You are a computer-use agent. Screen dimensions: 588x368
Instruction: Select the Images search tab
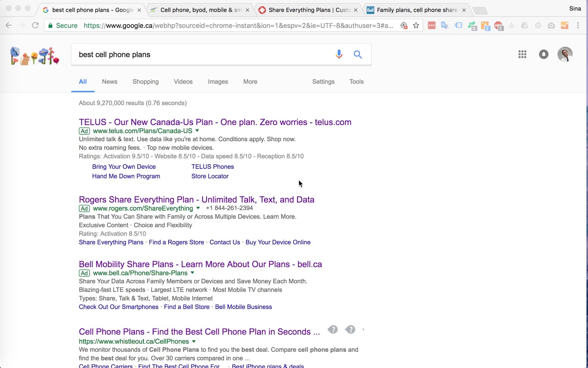[218, 82]
